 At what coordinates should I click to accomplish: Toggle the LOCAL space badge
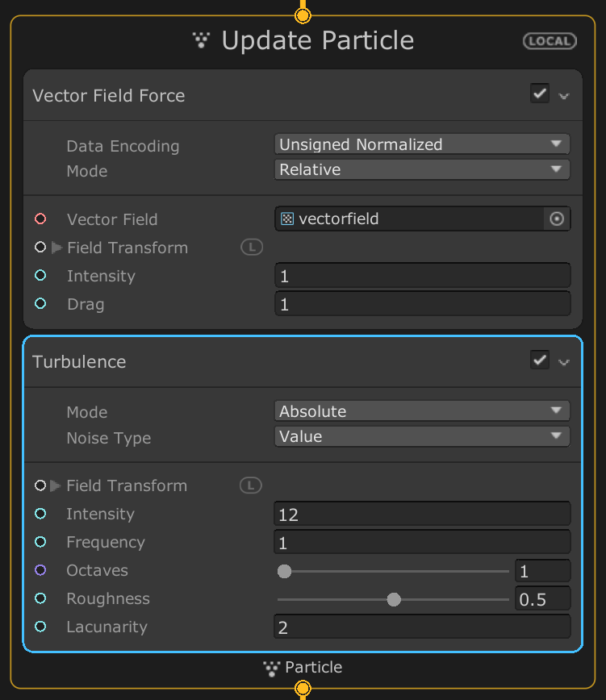pyautogui.click(x=550, y=41)
